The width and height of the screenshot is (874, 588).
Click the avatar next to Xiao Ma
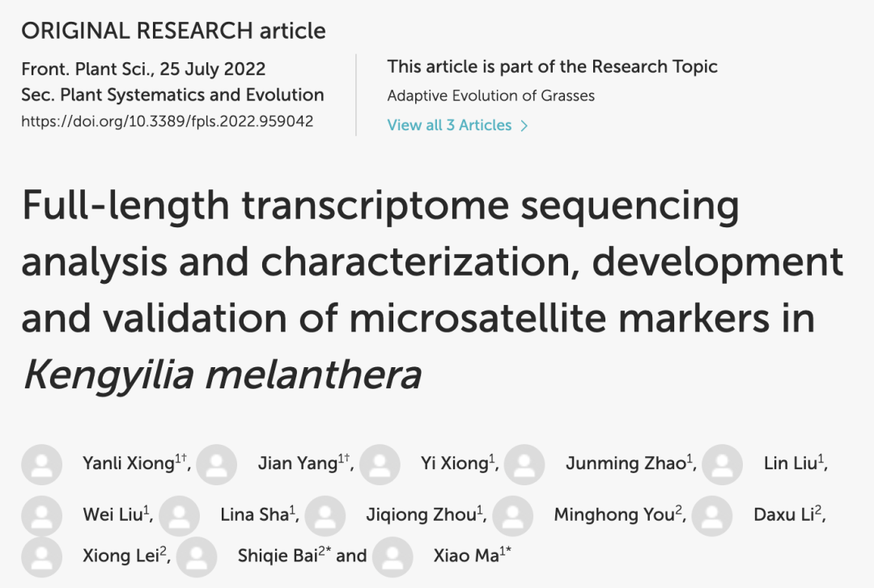click(x=392, y=556)
